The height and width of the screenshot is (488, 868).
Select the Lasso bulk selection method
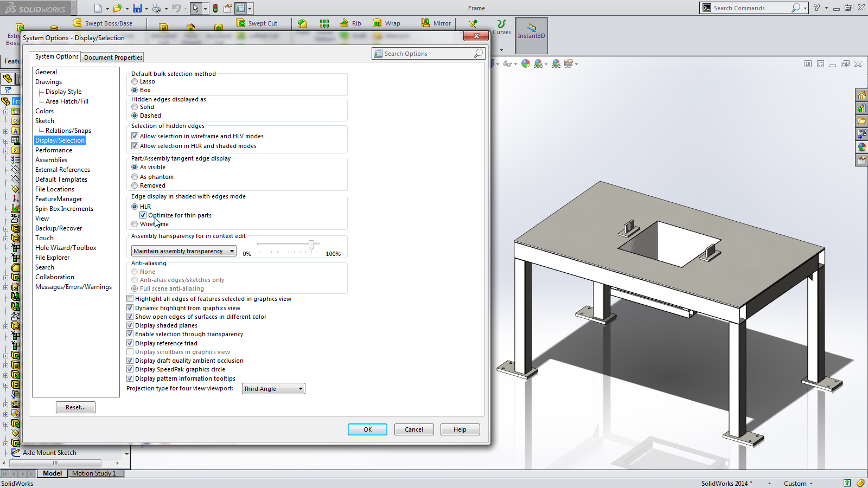click(x=135, y=81)
